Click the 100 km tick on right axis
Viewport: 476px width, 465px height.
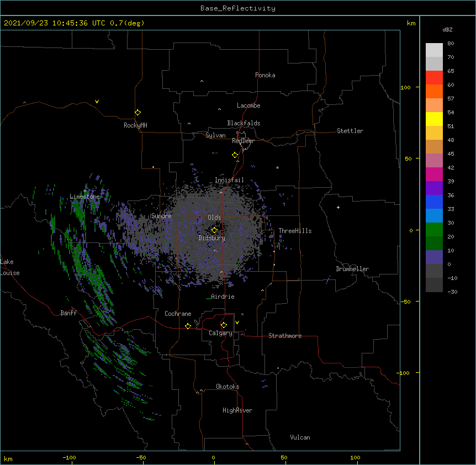coord(405,87)
